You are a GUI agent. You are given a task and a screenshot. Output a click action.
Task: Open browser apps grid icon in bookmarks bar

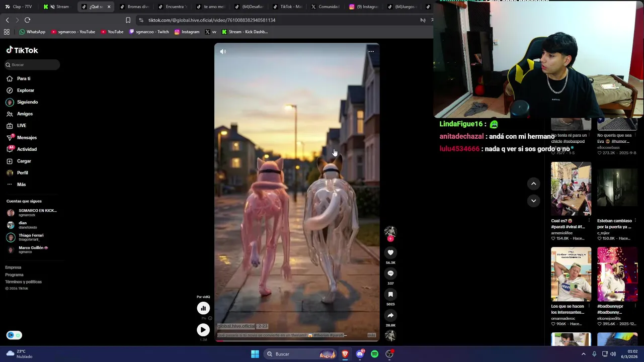7,32
